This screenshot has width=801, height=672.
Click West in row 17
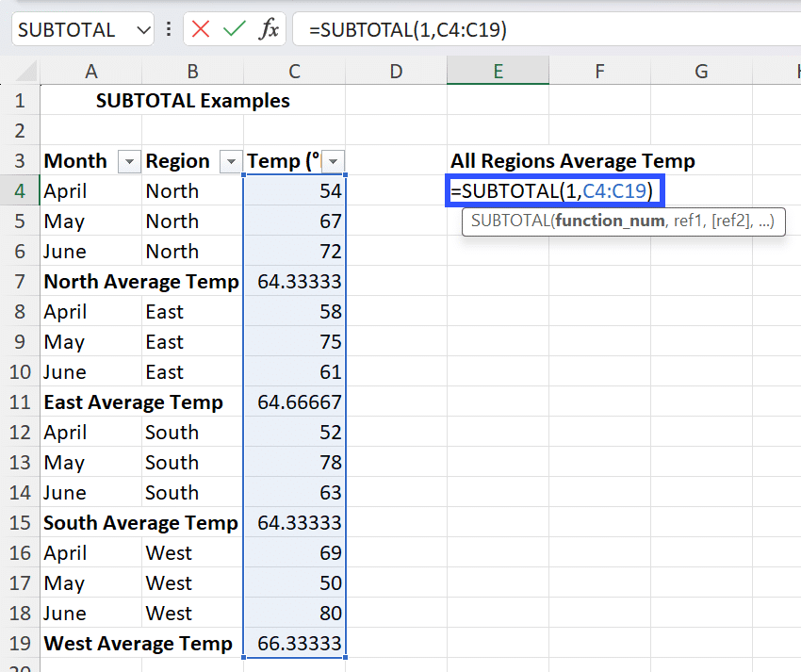[x=169, y=583]
